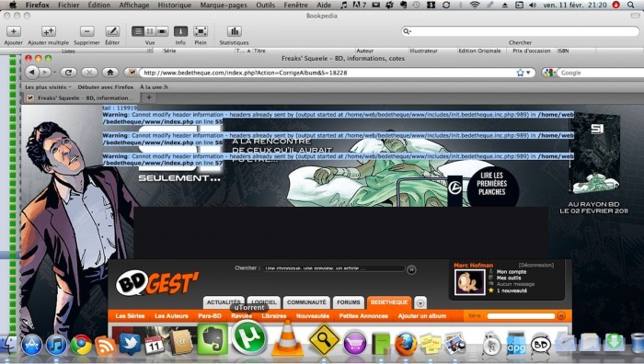This screenshot has height=364, width=644.
Task: Open the Historique menu
Action: pyautogui.click(x=175, y=5)
